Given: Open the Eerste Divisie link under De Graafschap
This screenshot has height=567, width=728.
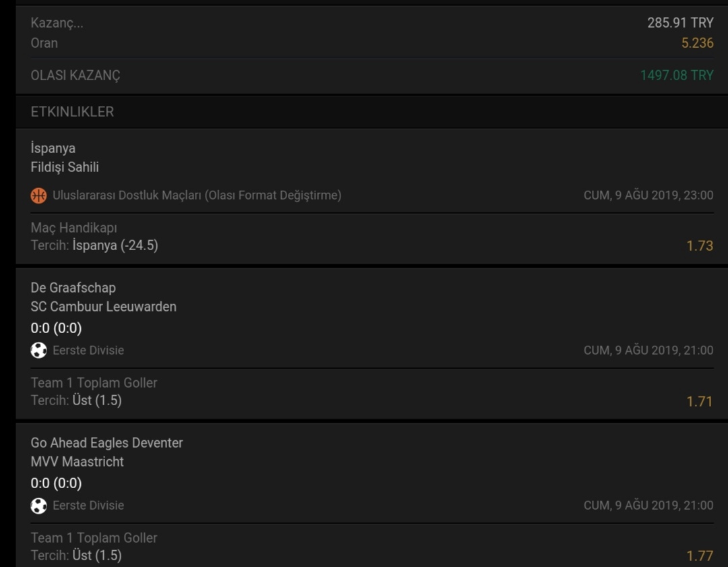Looking at the screenshot, I should tap(88, 351).
